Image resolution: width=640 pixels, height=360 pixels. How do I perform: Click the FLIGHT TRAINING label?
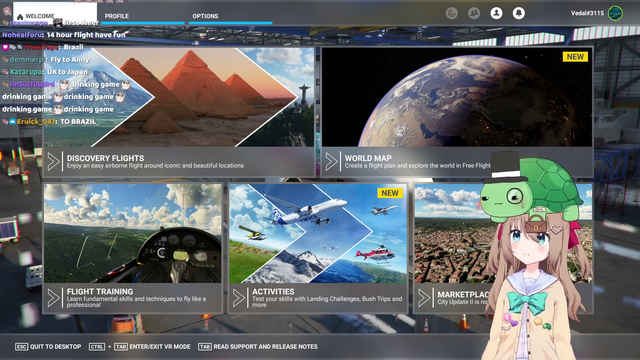point(100,291)
